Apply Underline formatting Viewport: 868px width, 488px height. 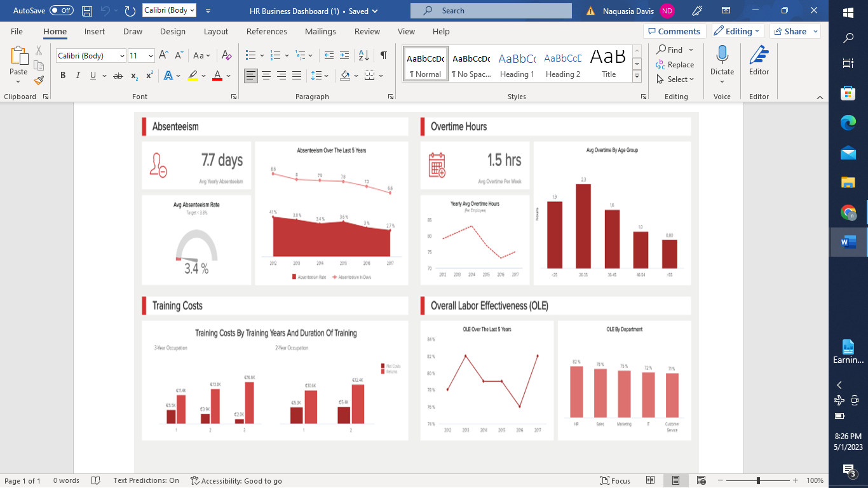[x=93, y=76]
